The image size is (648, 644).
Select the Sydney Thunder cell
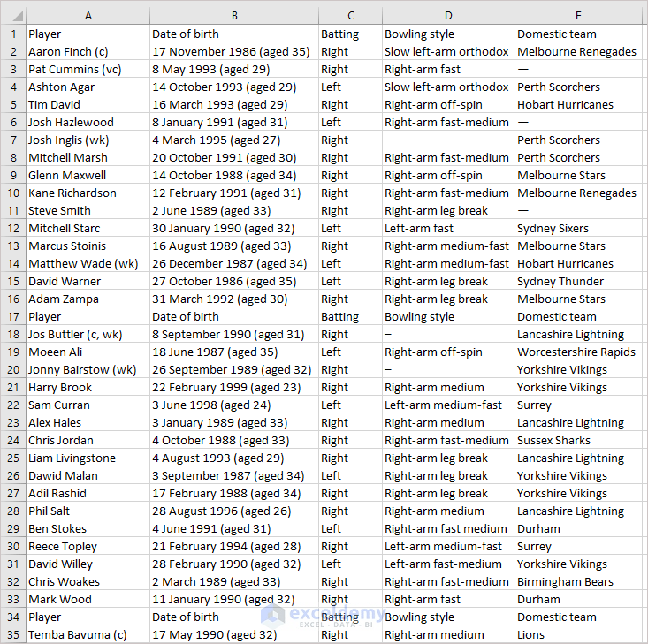[x=578, y=281]
